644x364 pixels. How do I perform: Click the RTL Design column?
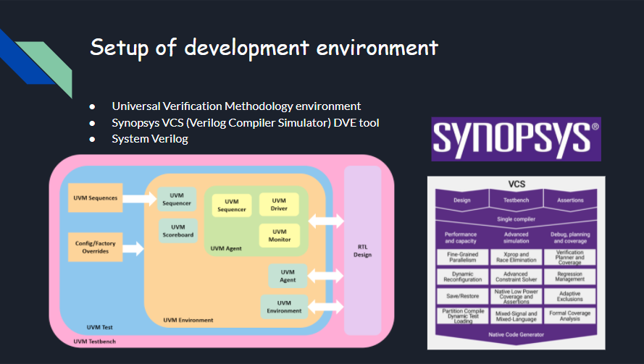[x=363, y=250]
